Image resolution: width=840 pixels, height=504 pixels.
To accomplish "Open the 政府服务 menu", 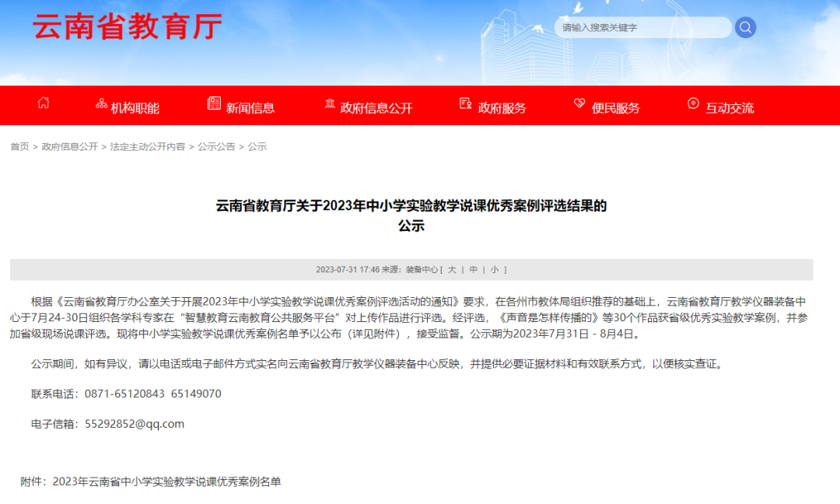I will click(x=502, y=108).
